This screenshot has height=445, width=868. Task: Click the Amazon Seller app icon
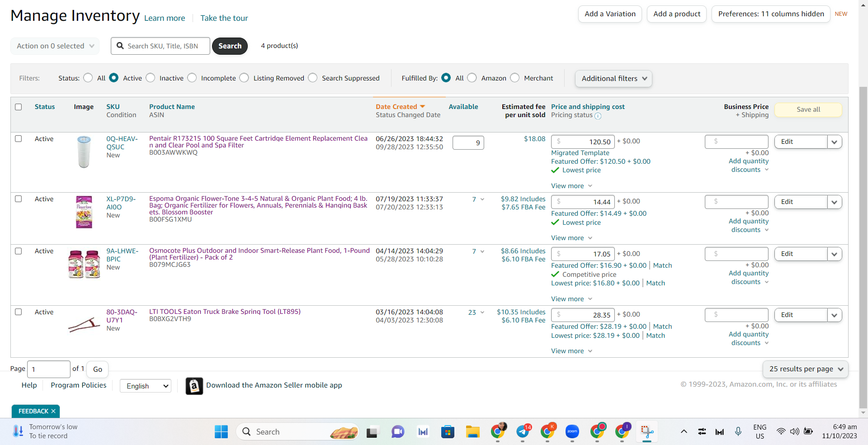[194, 386]
